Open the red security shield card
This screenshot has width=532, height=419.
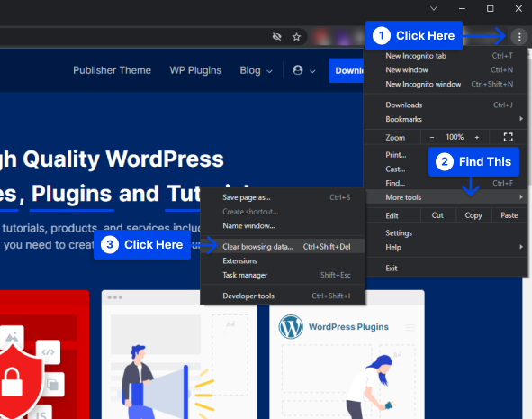[x=44, y=355]
